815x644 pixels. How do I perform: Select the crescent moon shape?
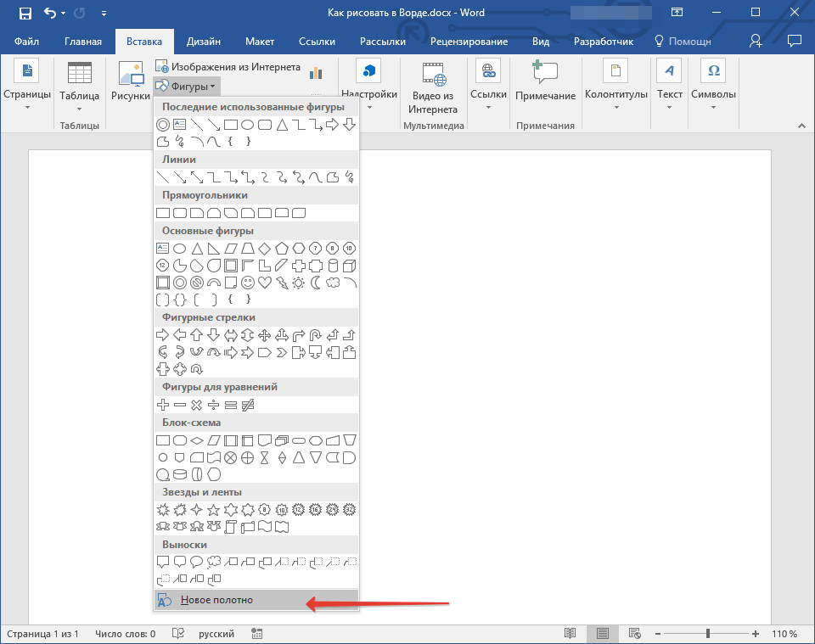click(x=315, y=283)
